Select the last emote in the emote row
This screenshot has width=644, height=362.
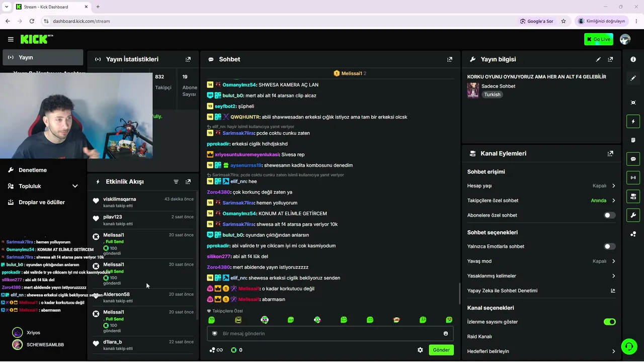(449, 320)
